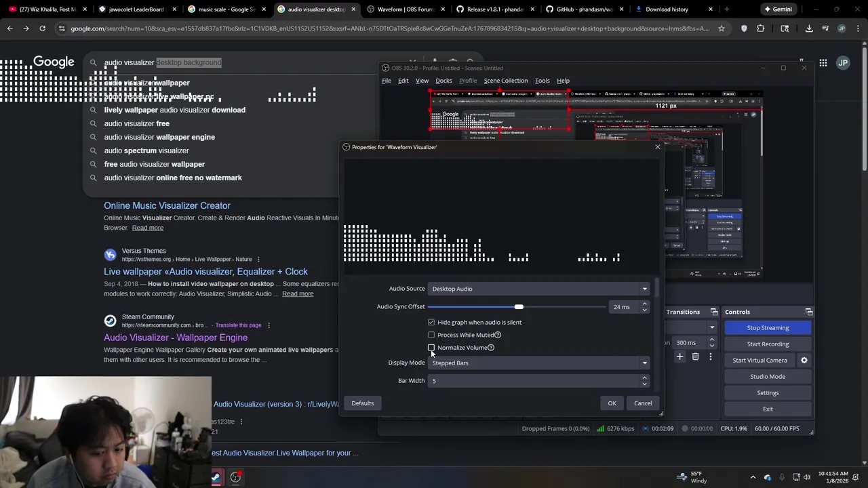Enable the Normalize Volume checkbox
Image resolution: width=868 pixels, height=488 pixels.
coord(431,348)
